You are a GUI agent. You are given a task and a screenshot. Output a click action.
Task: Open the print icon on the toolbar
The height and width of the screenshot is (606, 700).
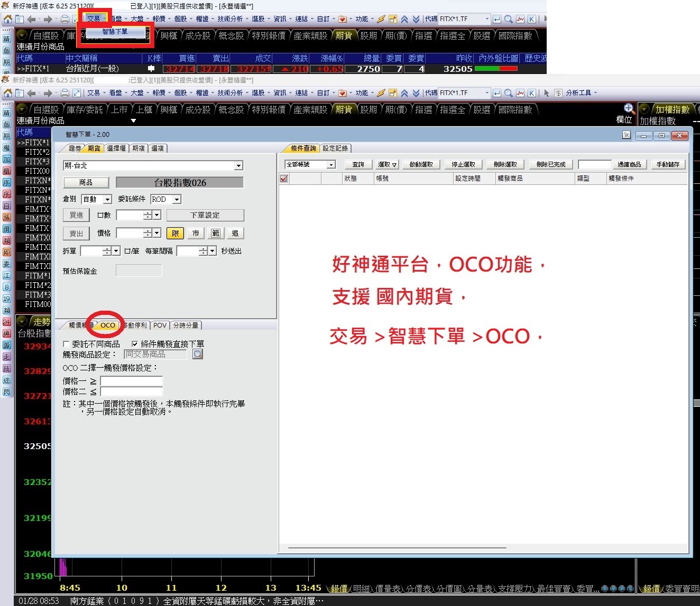pyautogui.click(x=64, y=92)
